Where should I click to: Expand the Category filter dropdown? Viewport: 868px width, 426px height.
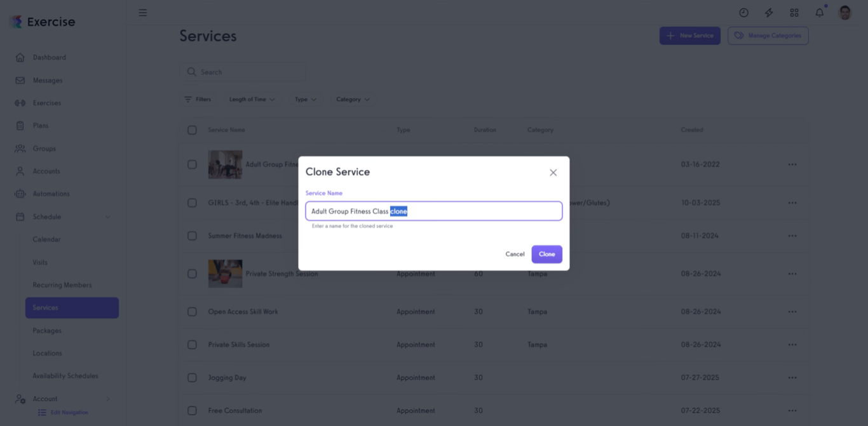coord(353,99)
